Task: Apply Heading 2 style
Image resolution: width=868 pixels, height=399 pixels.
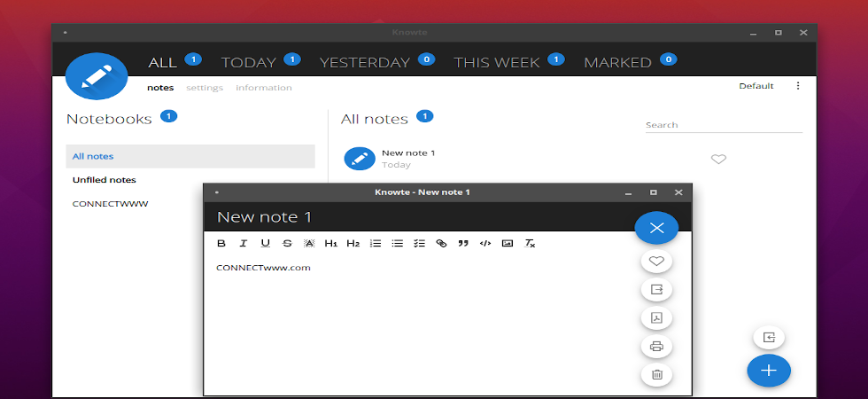Action: (x=353, y=243)
